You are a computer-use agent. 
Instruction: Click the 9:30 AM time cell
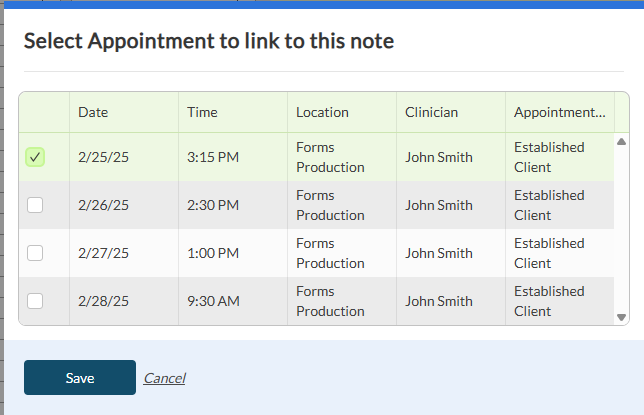tap(213, 301)
